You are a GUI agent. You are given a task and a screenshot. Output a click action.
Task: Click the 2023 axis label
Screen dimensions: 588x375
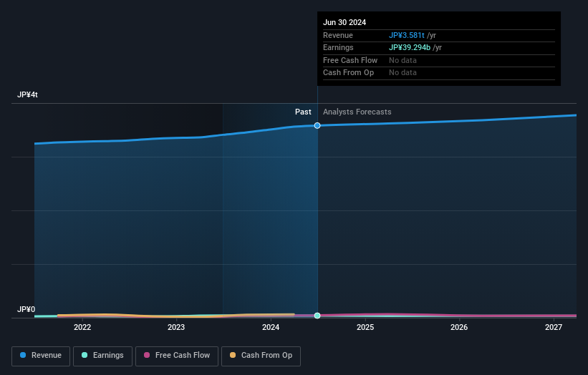[x=176, y=328]
